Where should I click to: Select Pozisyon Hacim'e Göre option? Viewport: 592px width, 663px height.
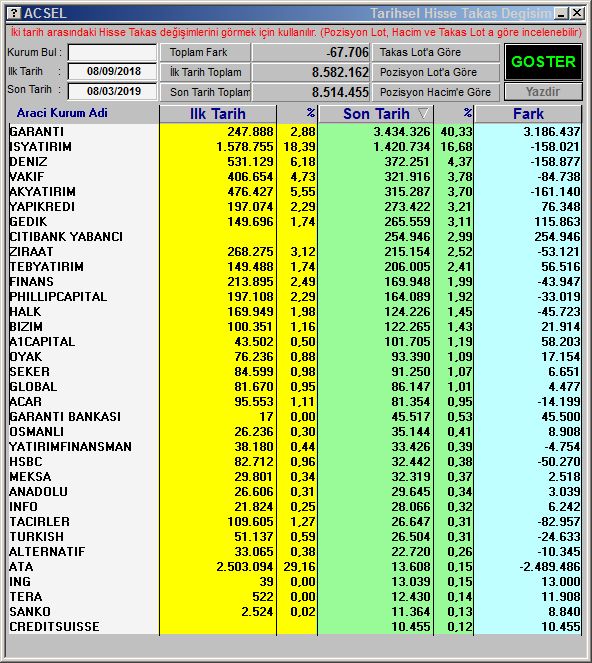coord(436,92)
